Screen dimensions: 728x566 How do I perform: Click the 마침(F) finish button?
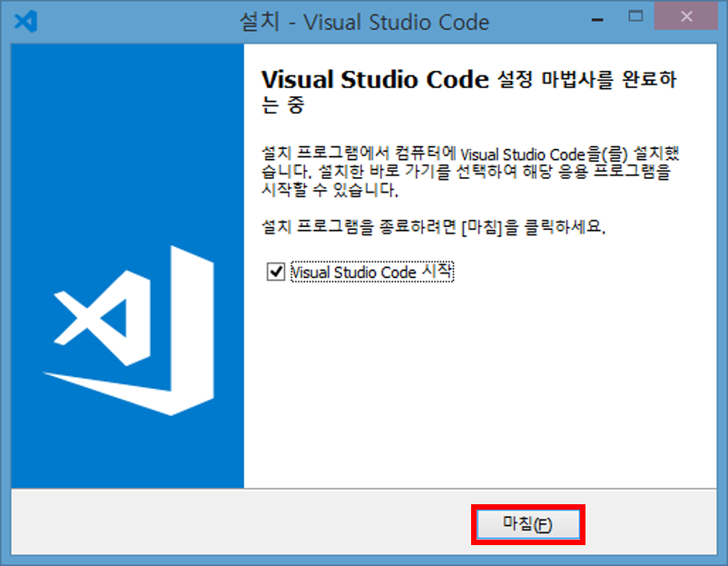click(528, 524)
